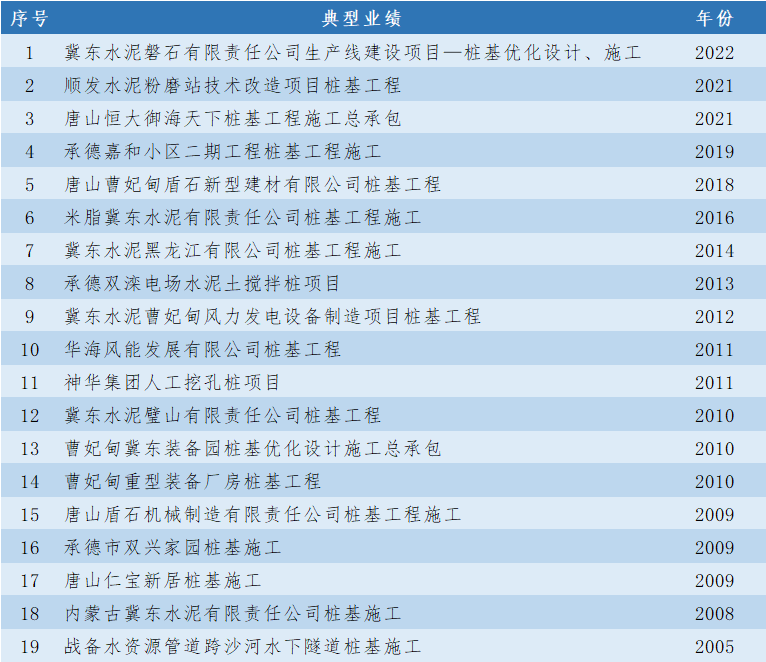
Task: Click the 序号 column header
Action: [x=29, y=19]
